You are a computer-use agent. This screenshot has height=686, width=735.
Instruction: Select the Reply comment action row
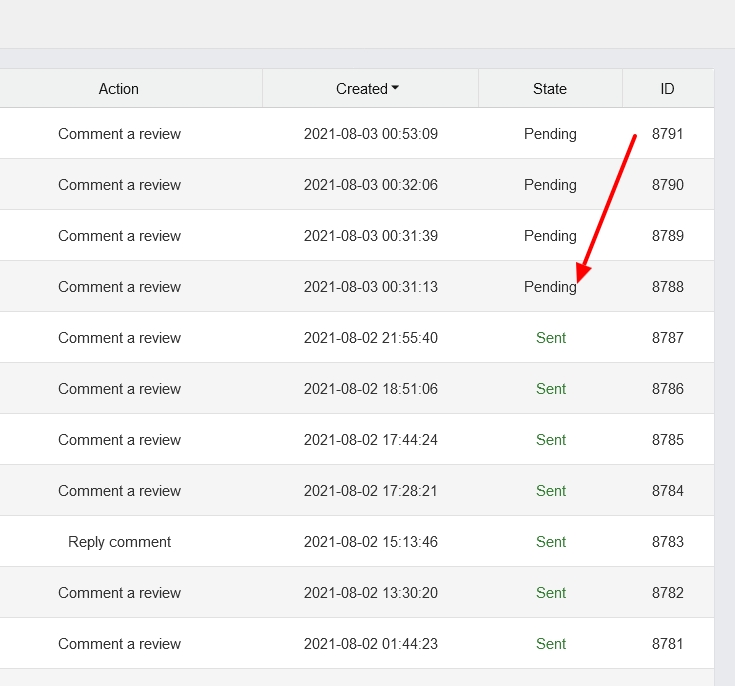(119, 542)
